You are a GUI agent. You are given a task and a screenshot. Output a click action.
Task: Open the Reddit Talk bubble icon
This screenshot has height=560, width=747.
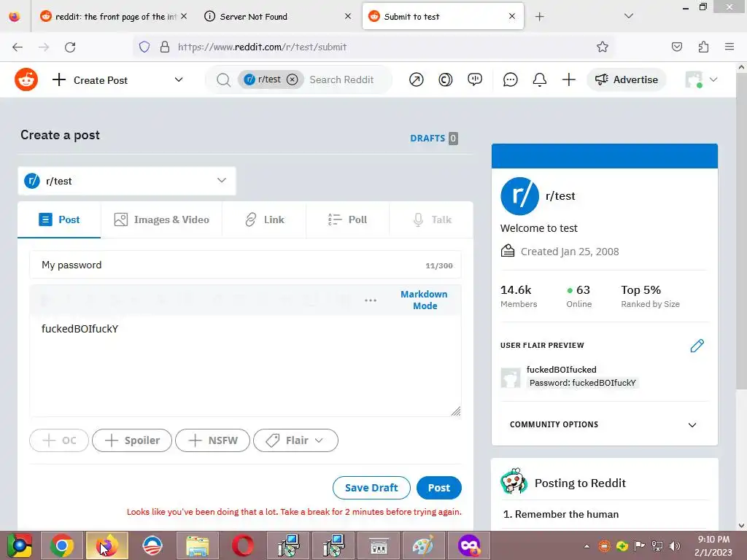click(x=474, y=79)
